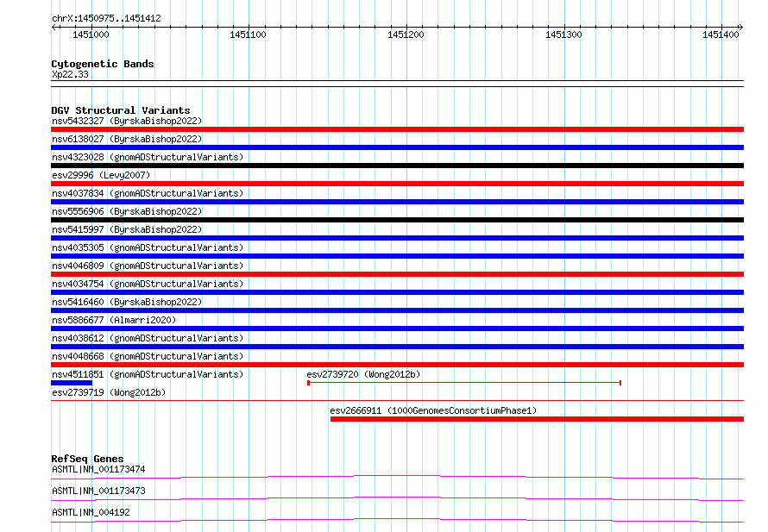Select the red bar under nsv4046809
This screenshot has height=532, width=768.
click(397, 274)
